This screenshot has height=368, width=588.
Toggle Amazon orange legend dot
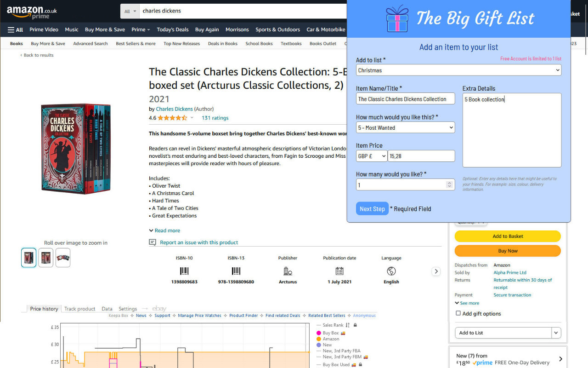(x=319, y=339)
